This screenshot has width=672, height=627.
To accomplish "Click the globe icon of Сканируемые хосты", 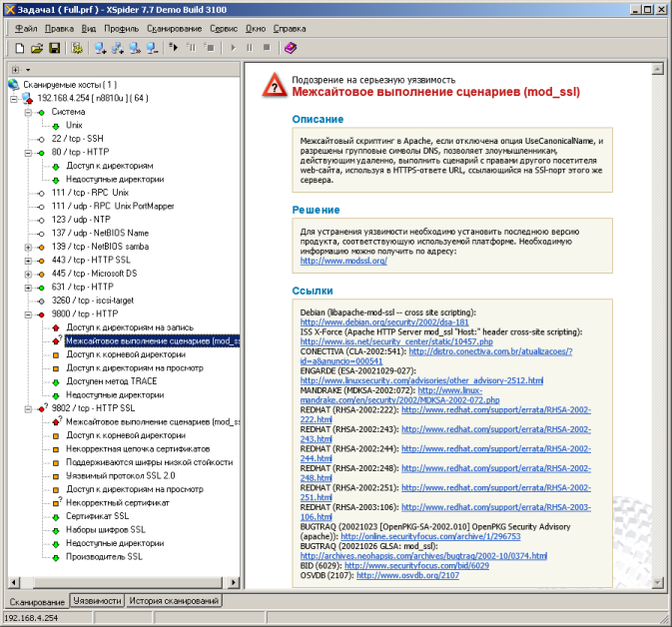I will pos(14,85).
